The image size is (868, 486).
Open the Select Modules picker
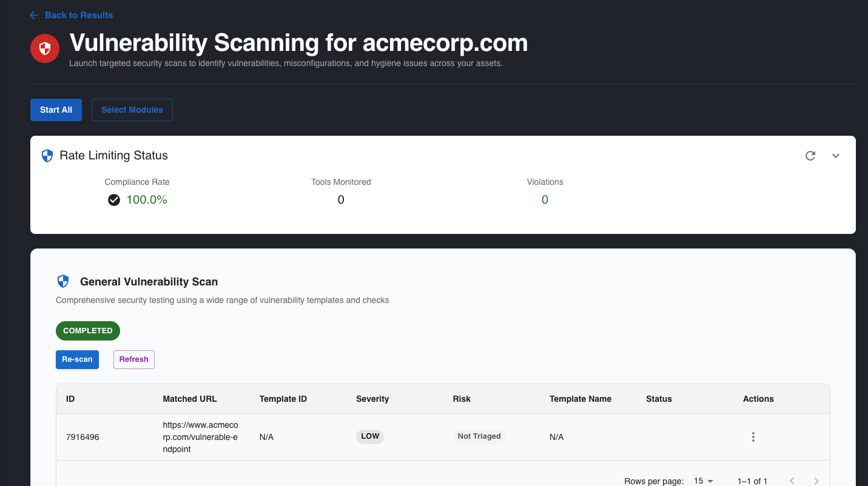pos(132,110)
